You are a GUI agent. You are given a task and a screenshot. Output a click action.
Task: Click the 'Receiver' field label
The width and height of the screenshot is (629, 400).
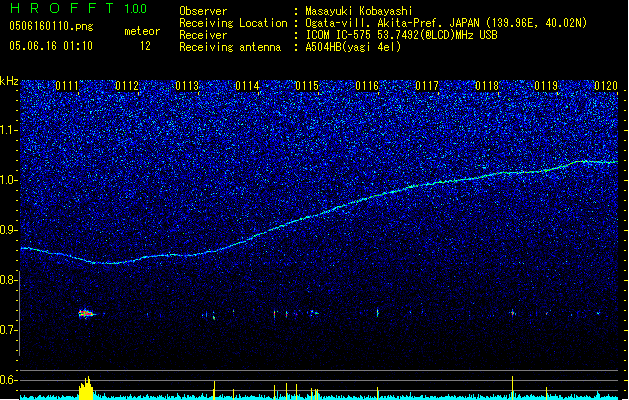click(203, 35)
